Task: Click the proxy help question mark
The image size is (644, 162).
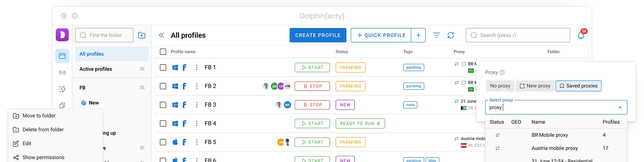Action: tap(502, 73)
